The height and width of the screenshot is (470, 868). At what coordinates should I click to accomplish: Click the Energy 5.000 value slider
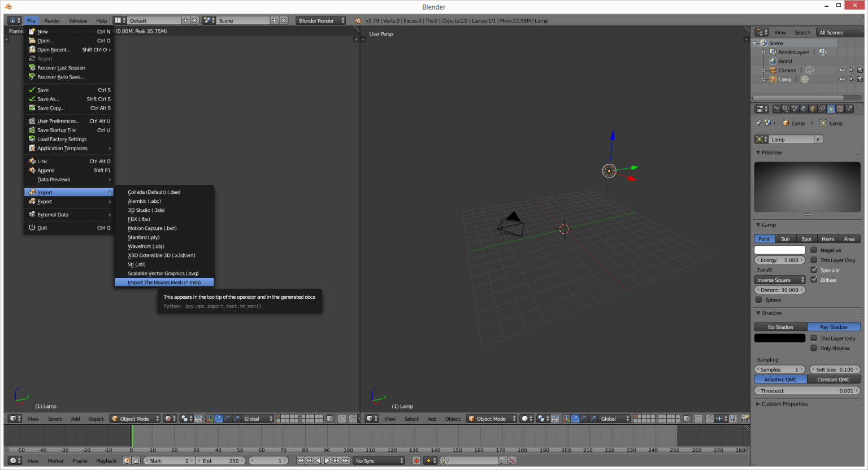[780, 260]
